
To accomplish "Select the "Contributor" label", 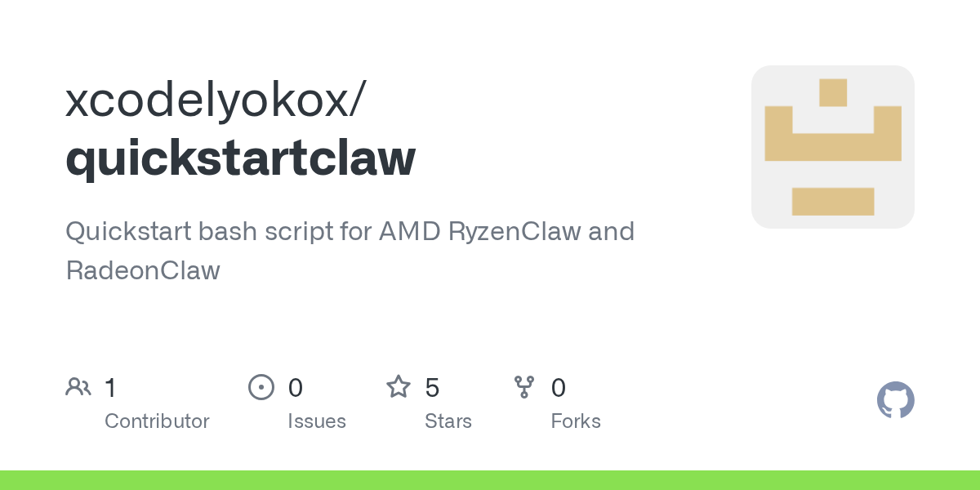I will [x=157, y=421].
